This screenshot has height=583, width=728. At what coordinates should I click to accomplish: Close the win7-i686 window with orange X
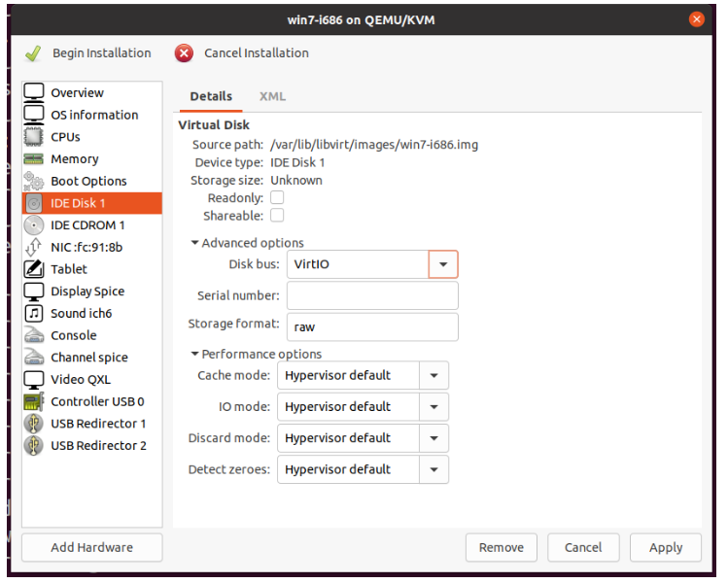pos(696,19)
